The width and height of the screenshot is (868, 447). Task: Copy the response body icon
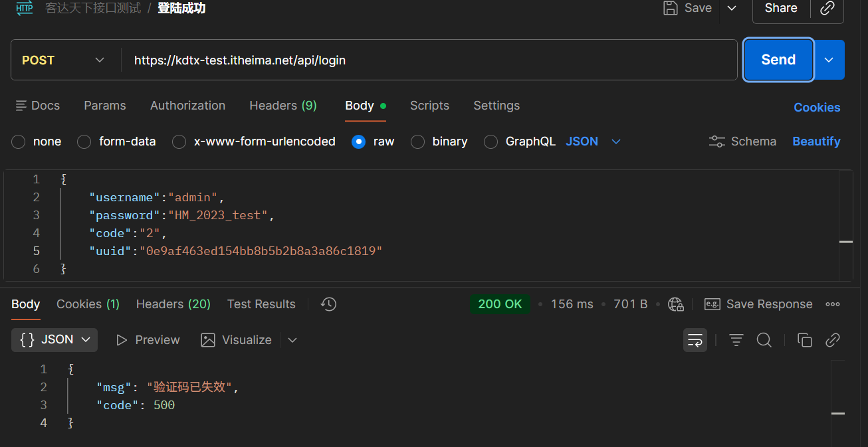(x=805, y=340)
